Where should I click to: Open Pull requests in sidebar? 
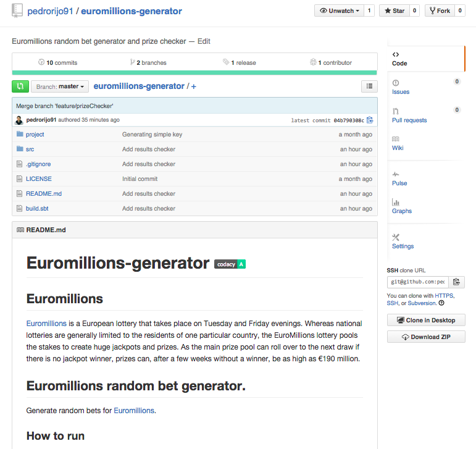(x=409, y=115)
